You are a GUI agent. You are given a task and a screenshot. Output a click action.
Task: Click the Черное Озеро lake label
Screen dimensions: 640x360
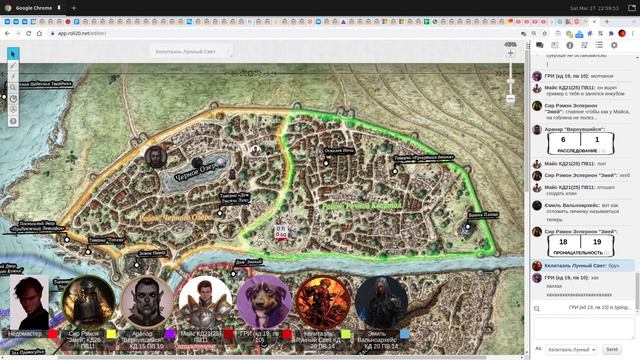[x=196, y=172]
